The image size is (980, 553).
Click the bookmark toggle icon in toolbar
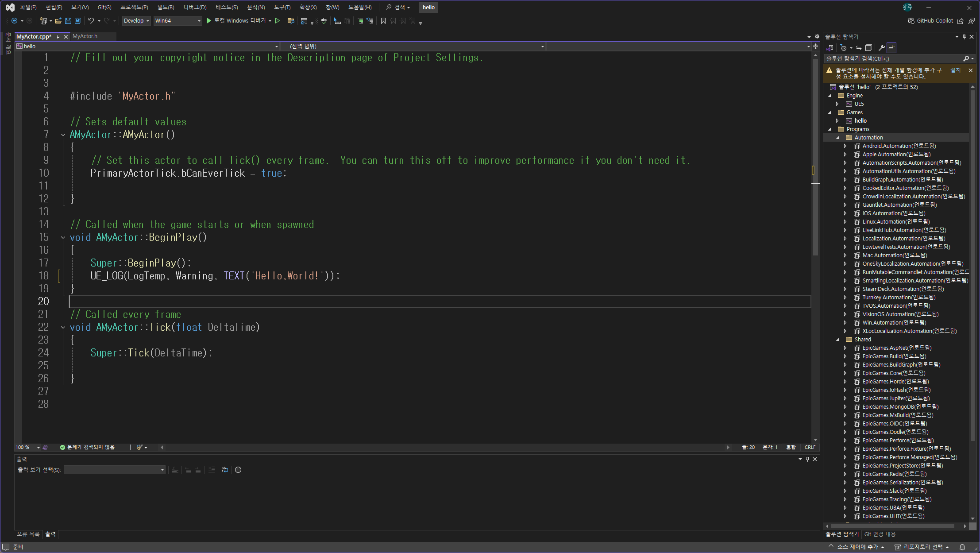pyautogui.click(x=383, y=21)
